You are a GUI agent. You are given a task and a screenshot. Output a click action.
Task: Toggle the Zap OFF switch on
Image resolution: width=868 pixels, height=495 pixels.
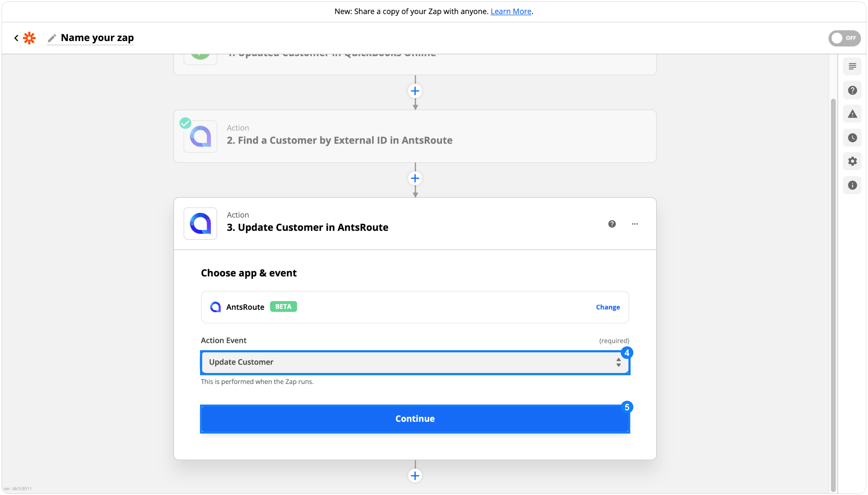(x=844, y=38)
